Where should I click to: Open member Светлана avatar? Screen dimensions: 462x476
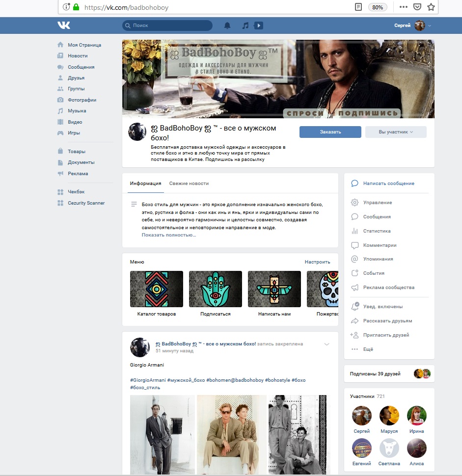[x=389, y=448]
